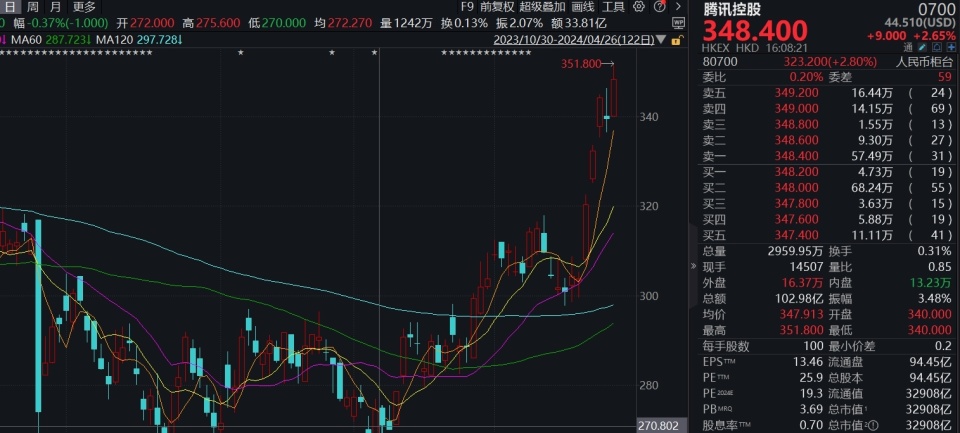The width and height of the screenshot is (960, 433).
Task: Select the 卖四 349.000 order row
Action: coord(829,108)
